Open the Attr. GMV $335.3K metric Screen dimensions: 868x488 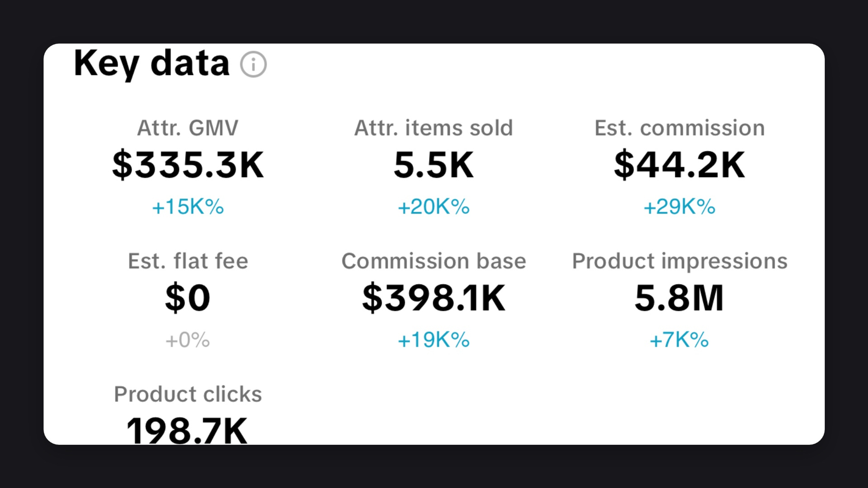[x=188, y=165]
